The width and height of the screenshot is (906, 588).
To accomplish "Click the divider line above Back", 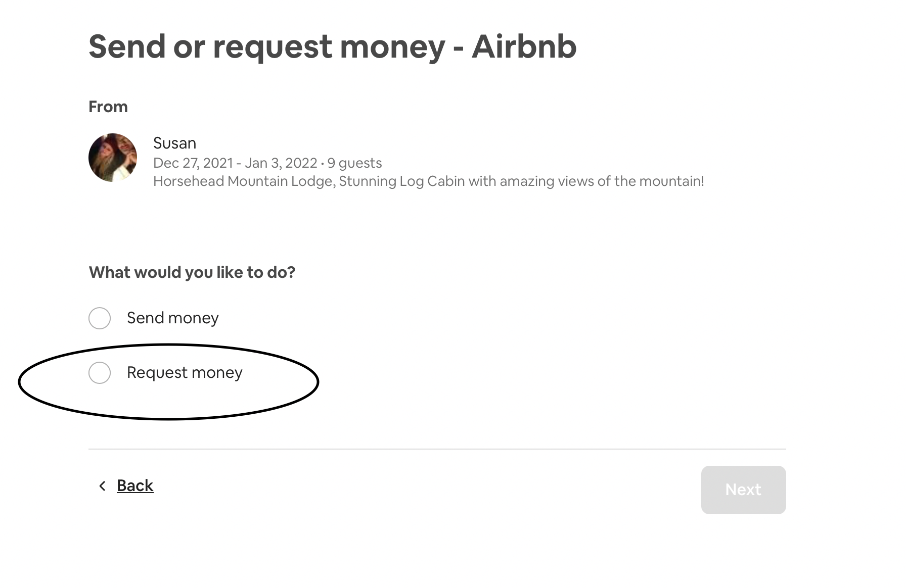I will coord(437,449).
